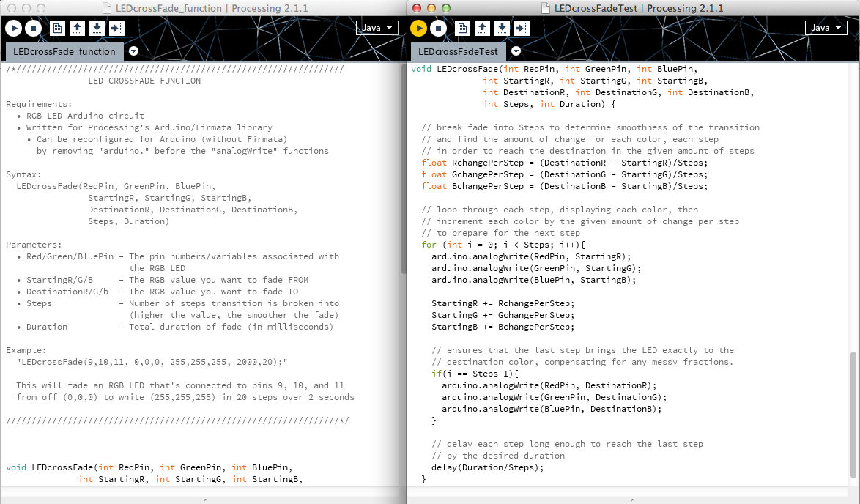Minimize the LEDcrossFadeTest window
This screenshot has width=860, height=504.
point(431,8)
